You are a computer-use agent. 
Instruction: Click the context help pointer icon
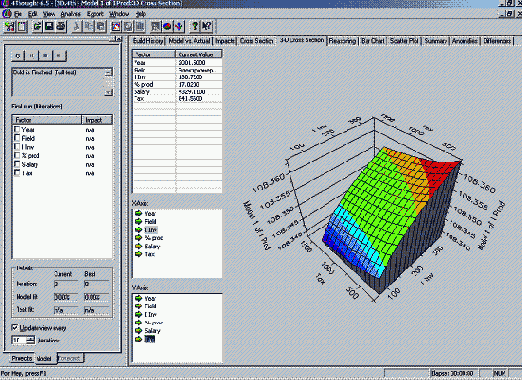207,27
